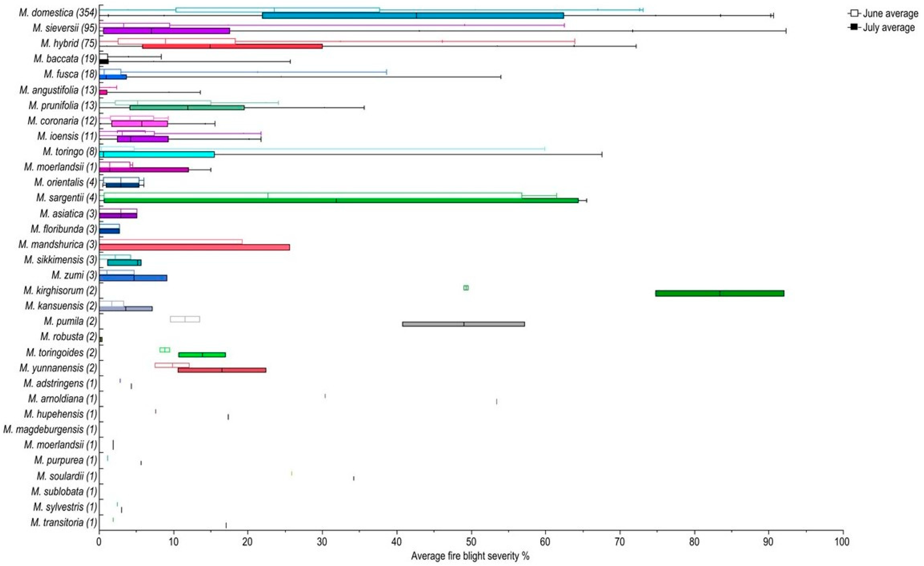
Task: Select the red M. mandshurica July bar
Action: 194,247
